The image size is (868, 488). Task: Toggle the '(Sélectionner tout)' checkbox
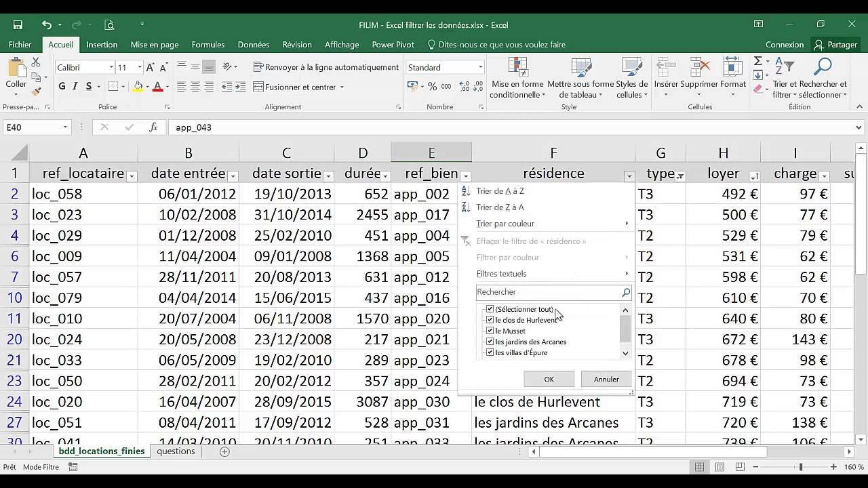click(490, 308)
